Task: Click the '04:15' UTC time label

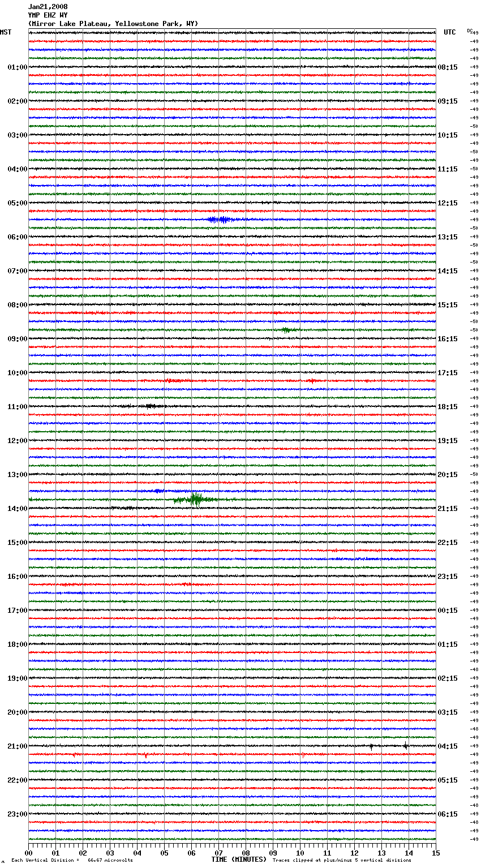Action: click(448, 746)
